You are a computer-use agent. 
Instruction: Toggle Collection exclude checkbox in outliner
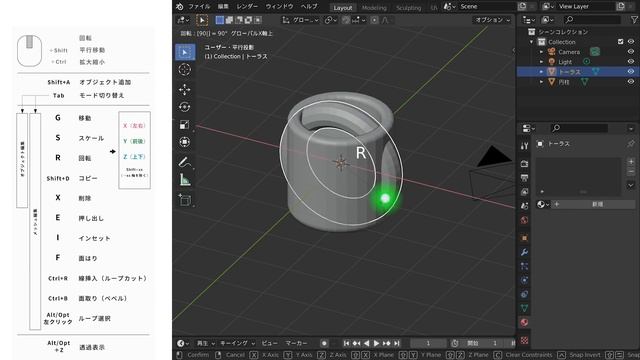pyautogui.click(x=620, y=42)
